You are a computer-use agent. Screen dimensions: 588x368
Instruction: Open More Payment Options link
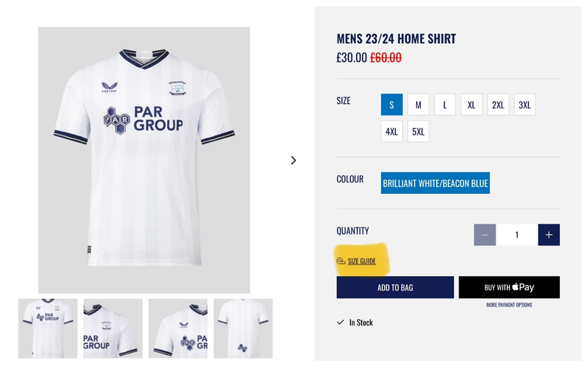509,305
